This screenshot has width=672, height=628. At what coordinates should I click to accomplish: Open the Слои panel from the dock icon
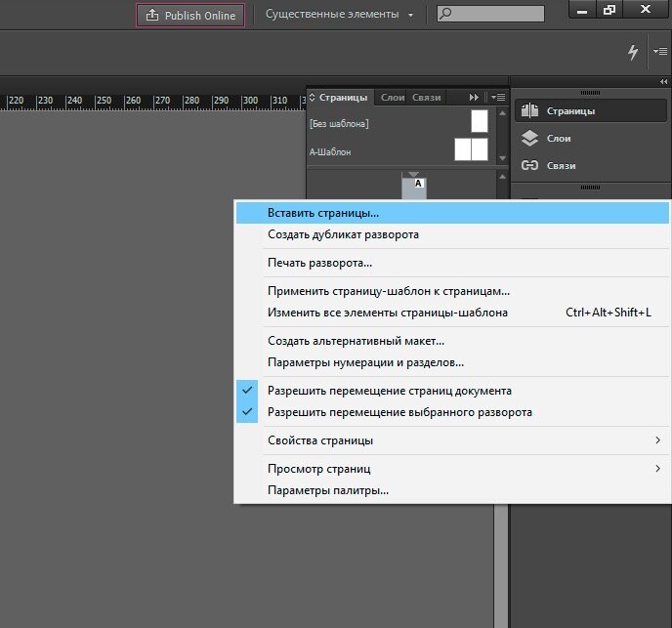590,139
